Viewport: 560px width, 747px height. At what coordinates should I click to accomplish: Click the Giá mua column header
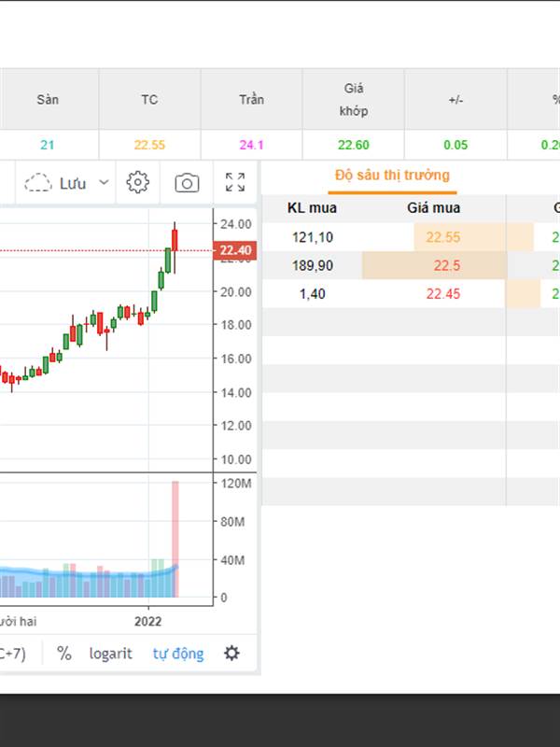tap(433, 208)
